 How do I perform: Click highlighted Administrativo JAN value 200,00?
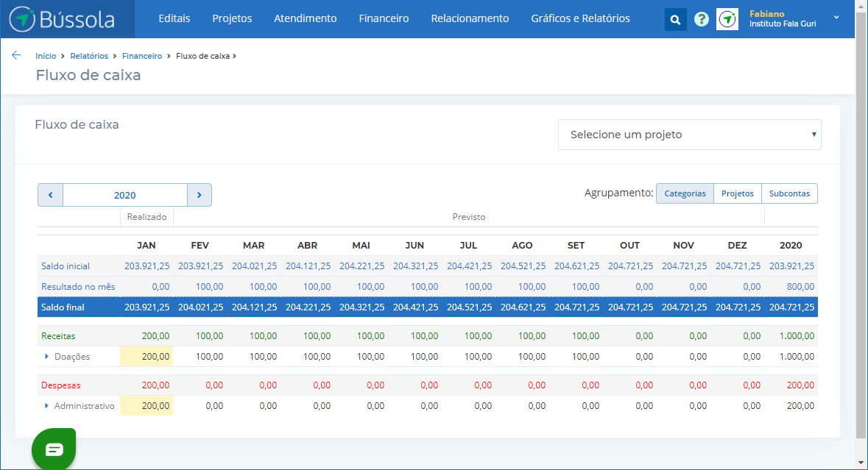[x=147, y=406]
